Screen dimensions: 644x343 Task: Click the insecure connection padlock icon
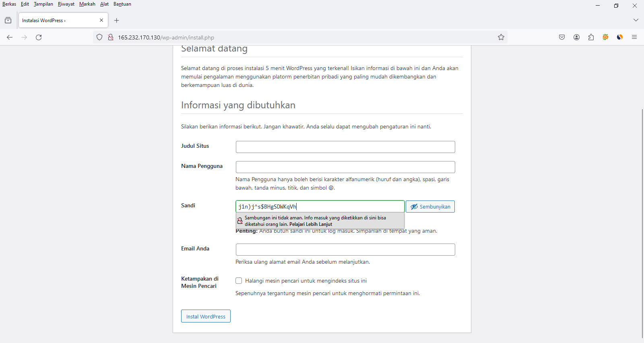(x=110, y=37)
